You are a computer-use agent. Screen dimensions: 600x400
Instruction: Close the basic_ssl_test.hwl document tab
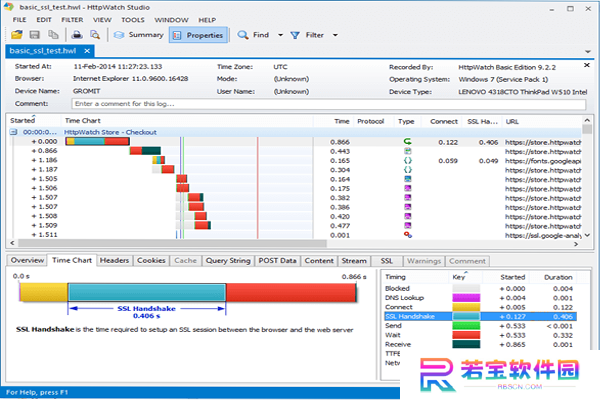pyautogui.click(x=87, y=51)
